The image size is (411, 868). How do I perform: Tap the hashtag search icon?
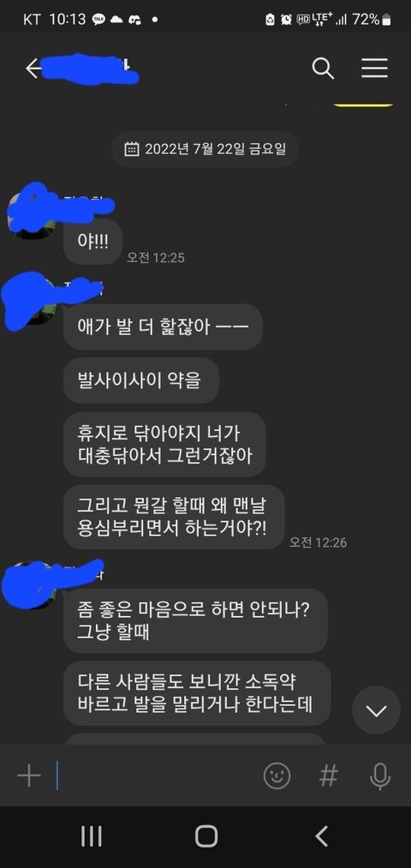click(329, 775)
